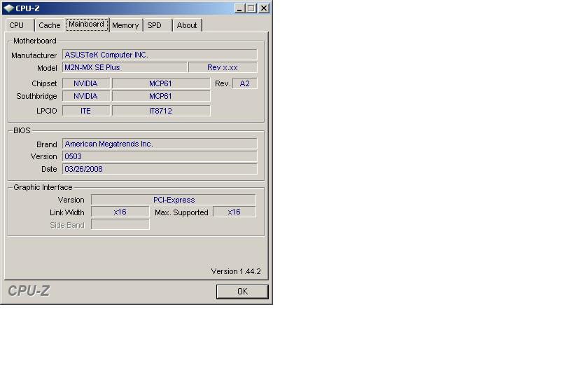Click the Rev x.xx model revision field
The width and height of the screenshot is (588, 368).
click(223, 67)
